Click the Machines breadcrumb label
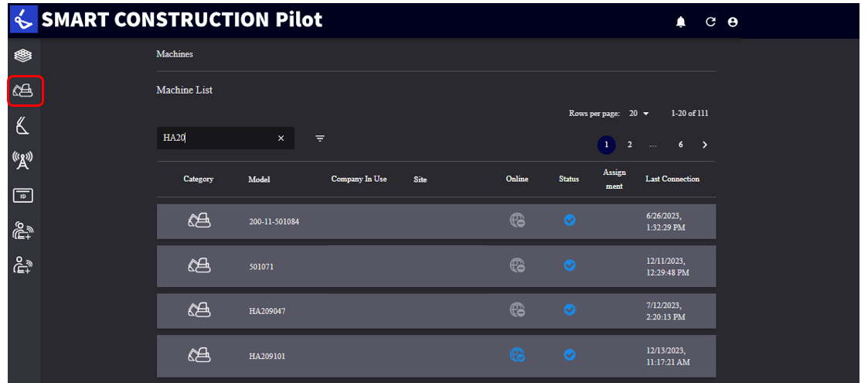 click(x=175, y=54)
